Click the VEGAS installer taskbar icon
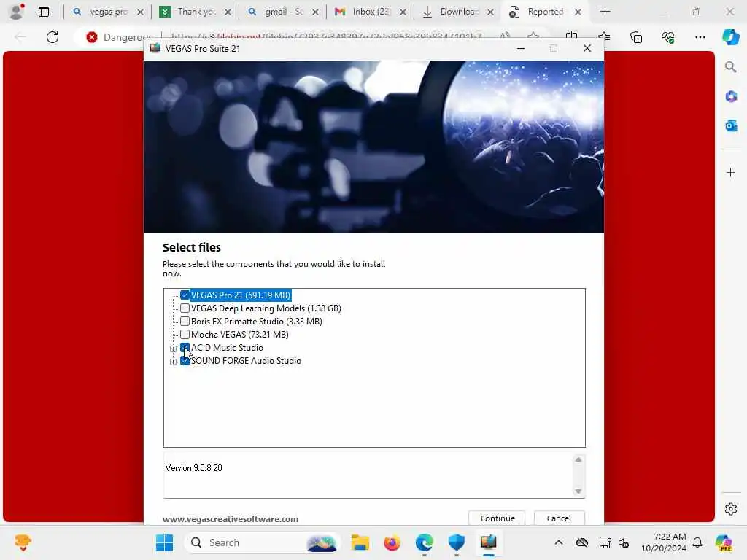The height and width of the screenshot is (560, 747). [488, 542]
